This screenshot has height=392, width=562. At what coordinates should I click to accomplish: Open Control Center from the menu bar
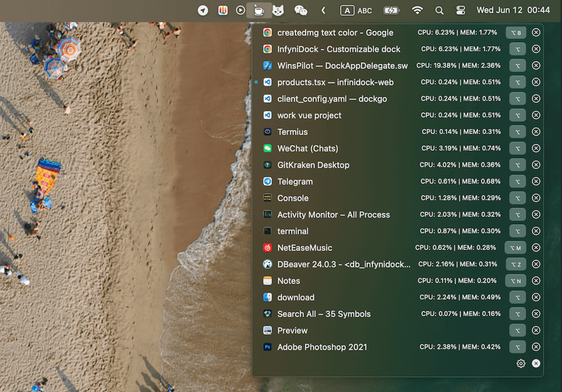[x=461, y=10]
